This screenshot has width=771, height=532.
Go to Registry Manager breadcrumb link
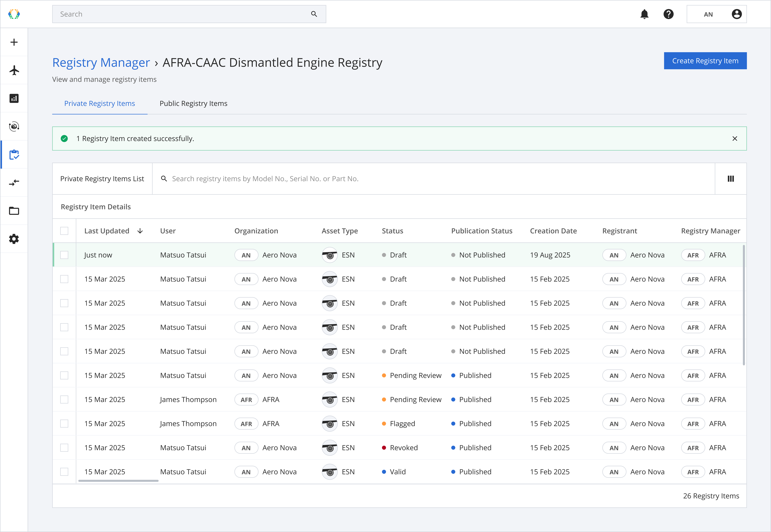(x=101, y=63)
